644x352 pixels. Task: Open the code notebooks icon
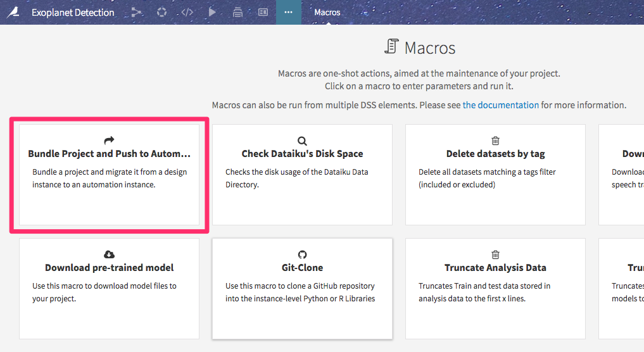(x=187, y=12)
